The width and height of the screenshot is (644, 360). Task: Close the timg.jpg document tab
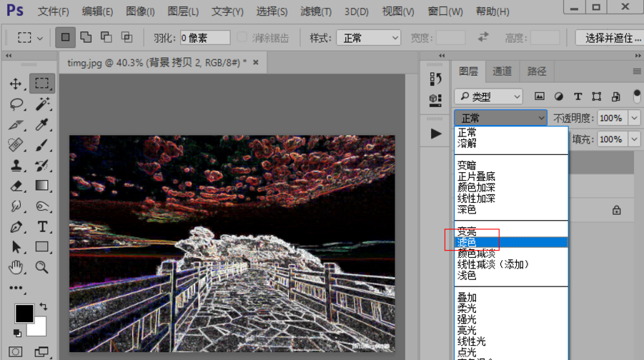(x=255, y=62)
